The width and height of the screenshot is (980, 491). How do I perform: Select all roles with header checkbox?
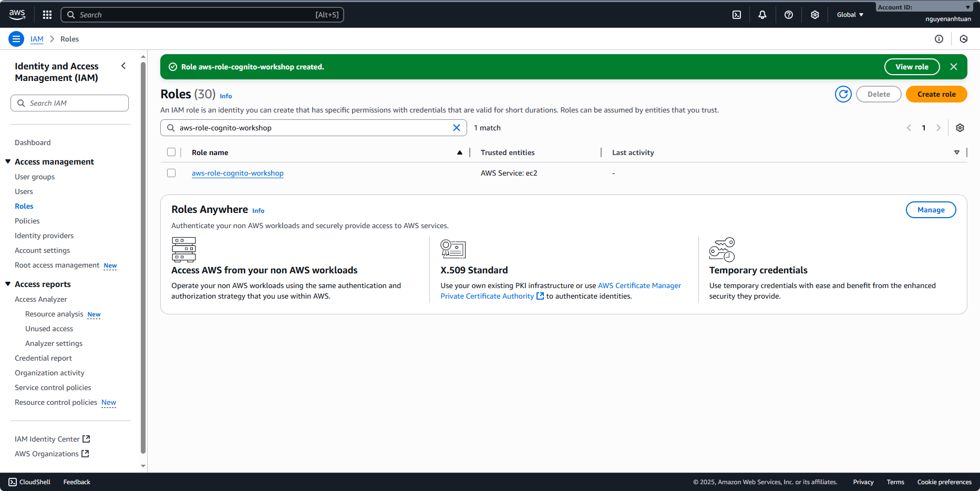(171, 152)
